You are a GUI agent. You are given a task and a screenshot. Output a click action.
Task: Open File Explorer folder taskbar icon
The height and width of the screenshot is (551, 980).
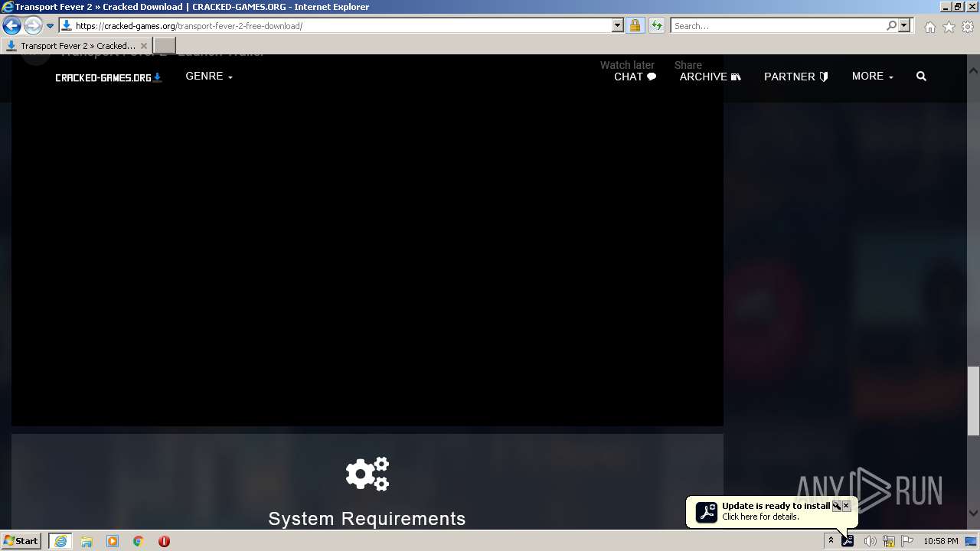point(87,541)
